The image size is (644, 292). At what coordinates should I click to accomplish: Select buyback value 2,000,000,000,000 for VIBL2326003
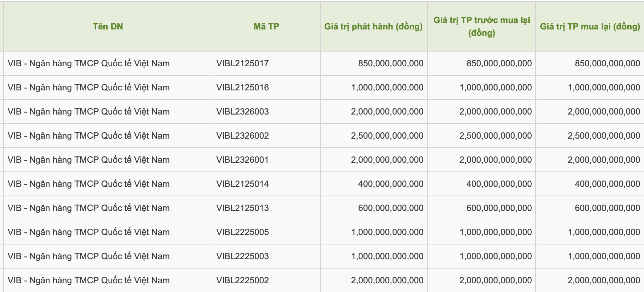(x=604, y=112)
